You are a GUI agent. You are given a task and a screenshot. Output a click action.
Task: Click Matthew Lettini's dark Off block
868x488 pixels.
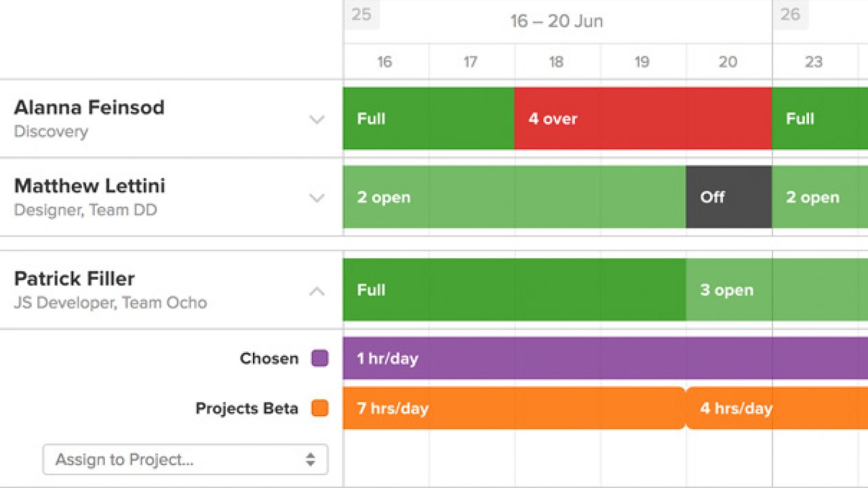pyautogui.click(x=728, y=197)
